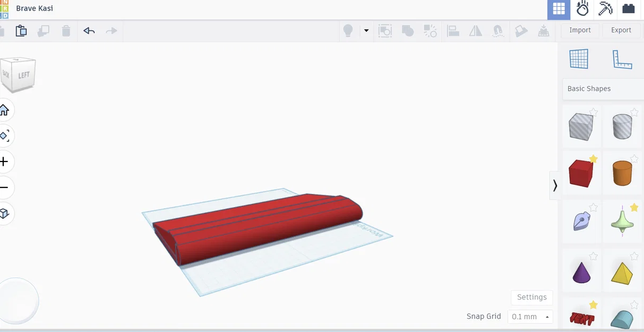Pick the striped Cylinder hole shape
The image size is (644, 332).
point(622,127)
